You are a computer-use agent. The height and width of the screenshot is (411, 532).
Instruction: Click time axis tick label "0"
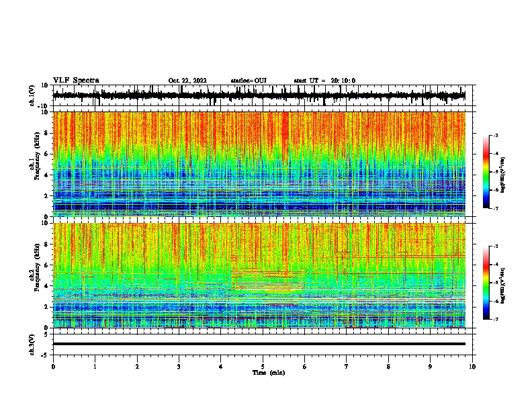(53, 367)
